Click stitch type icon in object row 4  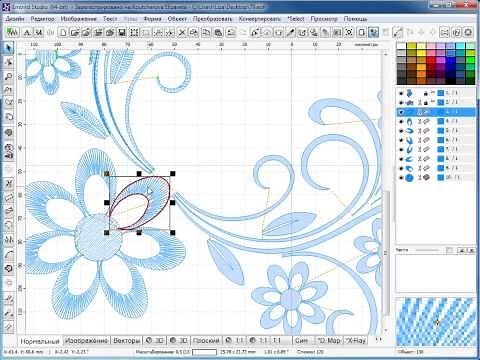tap(426, 121)
